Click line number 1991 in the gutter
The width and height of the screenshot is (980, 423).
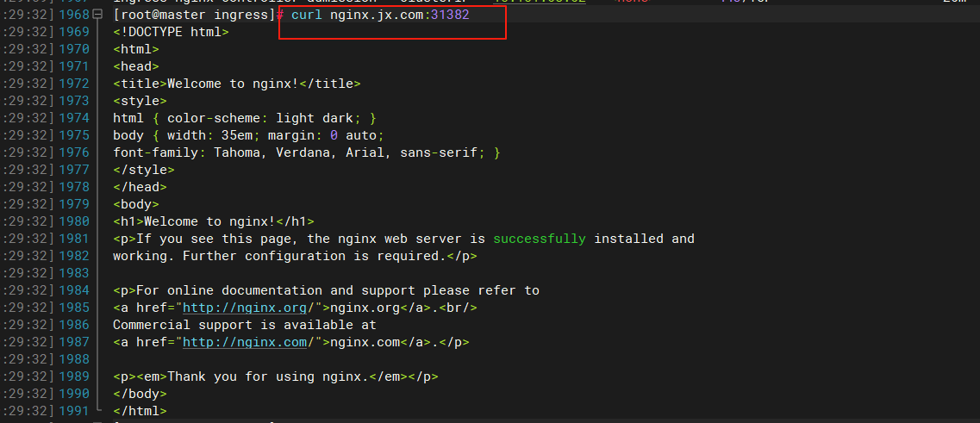(x=74, y=410)
